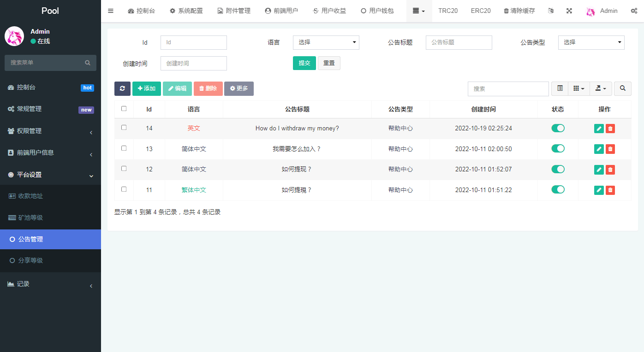Enter fullscreen with the expand arrows icon

coord(569,11)
